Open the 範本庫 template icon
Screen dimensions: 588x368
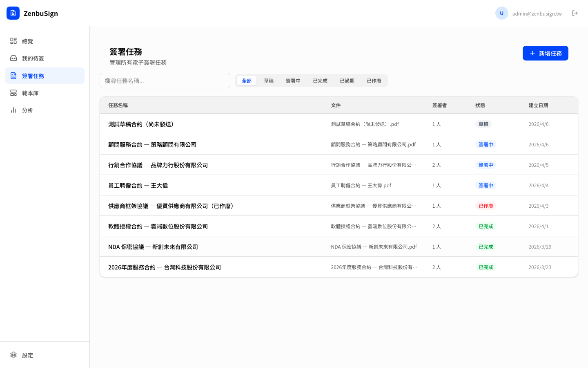[13, 93]
